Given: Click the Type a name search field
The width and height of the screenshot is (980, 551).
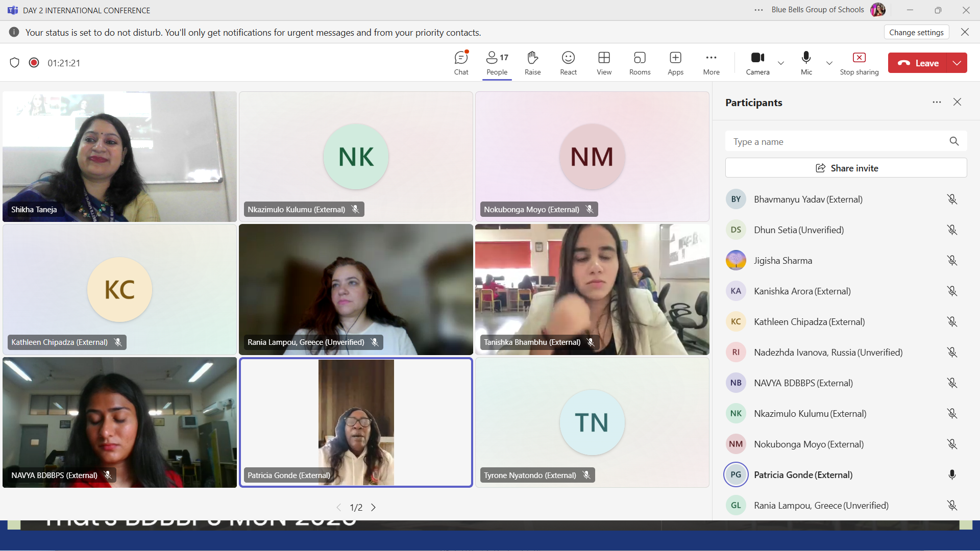Looking at the screenshot, I should click(x=837, y=141).
